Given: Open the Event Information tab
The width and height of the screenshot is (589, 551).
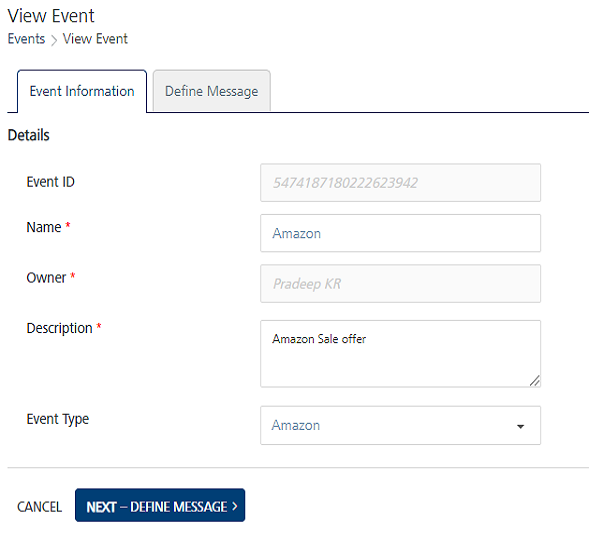Looking at the screenshot, I should (82, 91).
